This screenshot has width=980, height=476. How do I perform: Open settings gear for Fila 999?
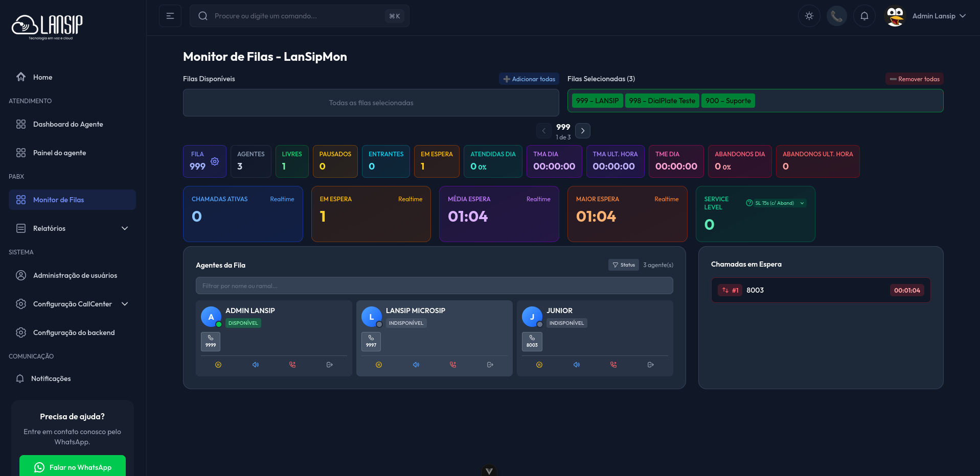point(215,161)
